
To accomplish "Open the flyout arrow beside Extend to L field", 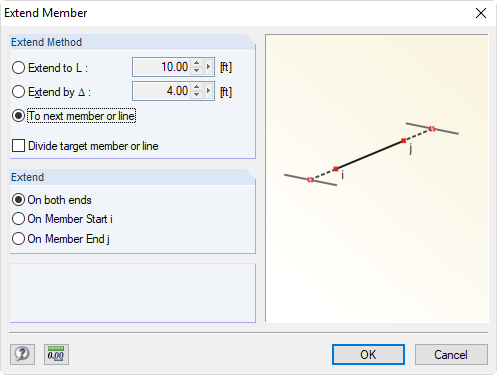I will click(x=208, y=67).
